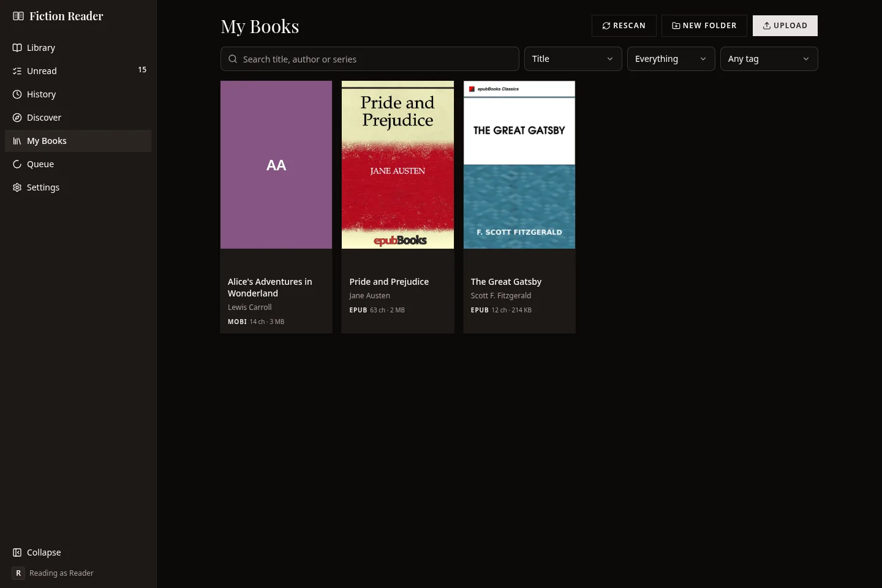882x588 pixels.
Task: Click the Rescan button
Action: (624, 26)
